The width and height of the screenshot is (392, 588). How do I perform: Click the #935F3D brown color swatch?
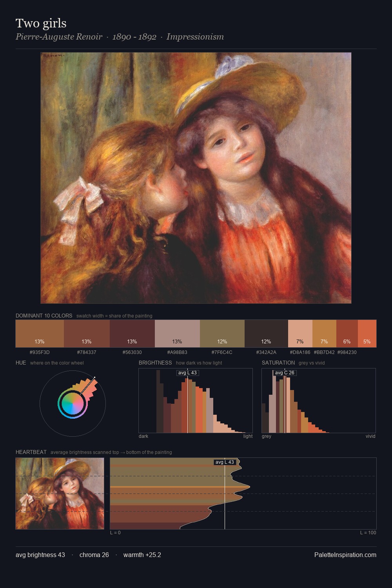(40, 334)
